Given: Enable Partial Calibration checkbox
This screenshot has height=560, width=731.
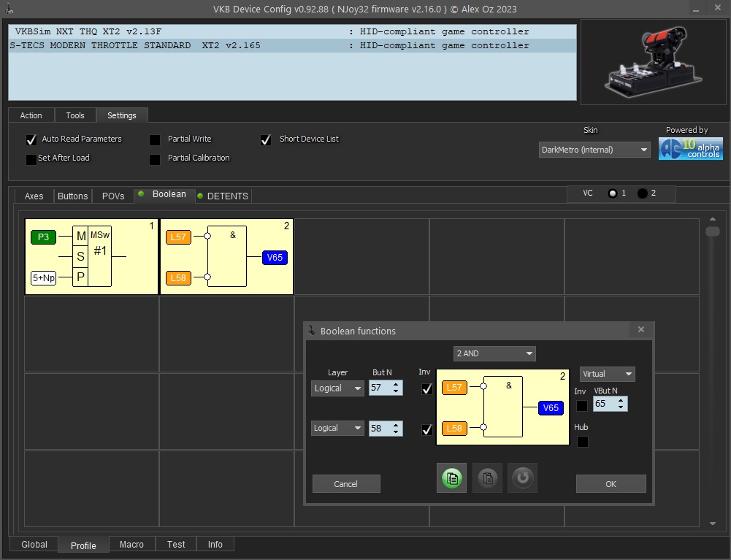Looking at the screenshot, I should click(x=155, y=159).
